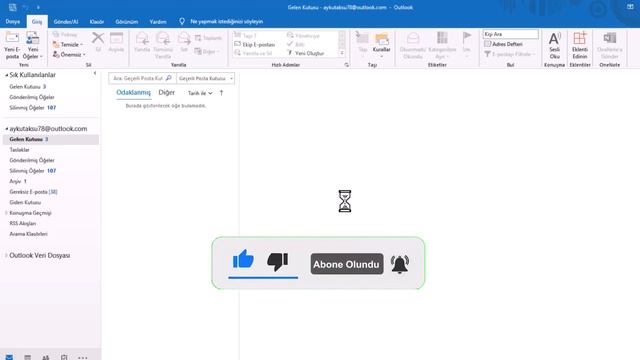Open the Diğer respond options dropdown
The image size is (640, 360).
pyautogui.click(x=207, y=51)
